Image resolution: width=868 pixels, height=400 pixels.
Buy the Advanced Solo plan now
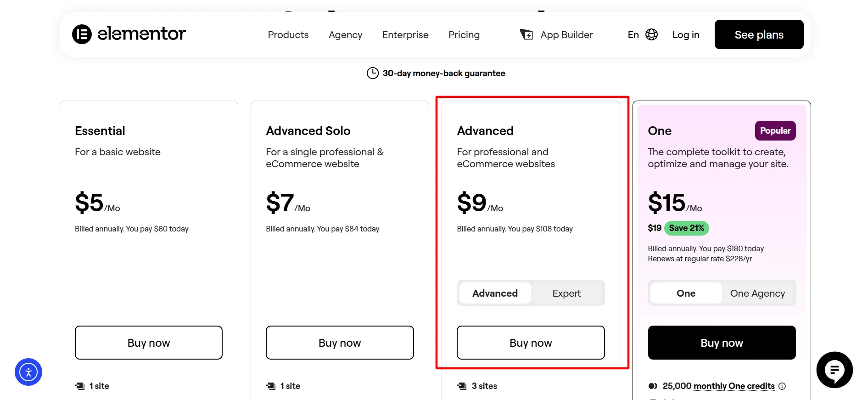pyautogui.click(x=340, y=343)
